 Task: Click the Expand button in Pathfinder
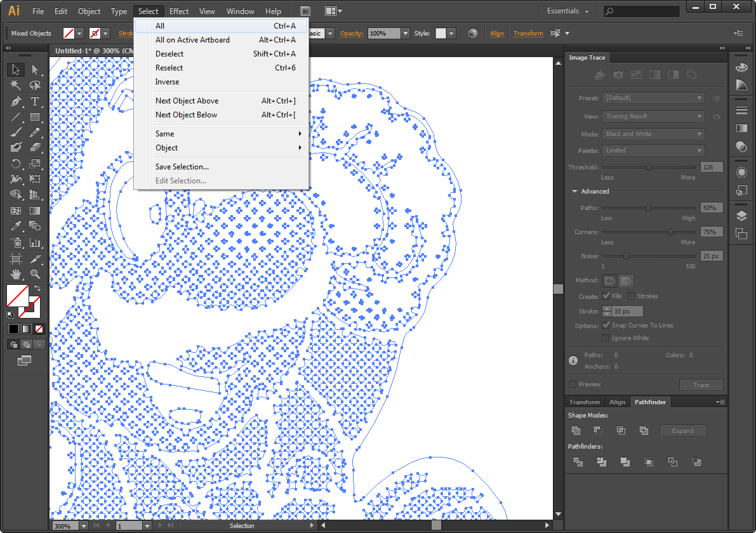pos(683,430)
